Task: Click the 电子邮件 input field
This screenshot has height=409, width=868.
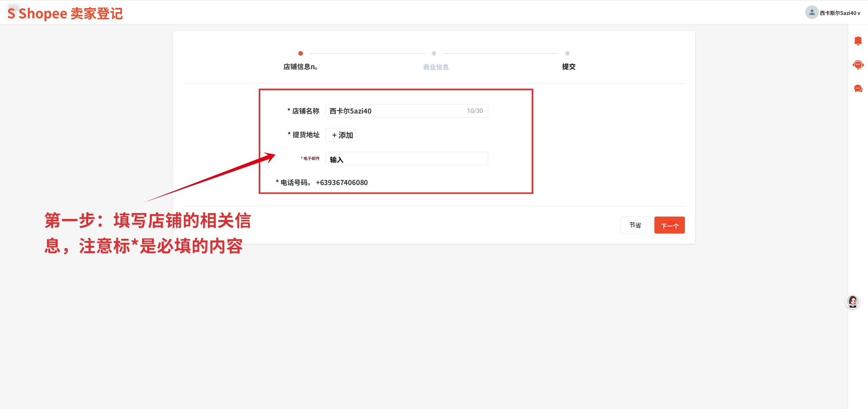Action: point(407,159)
